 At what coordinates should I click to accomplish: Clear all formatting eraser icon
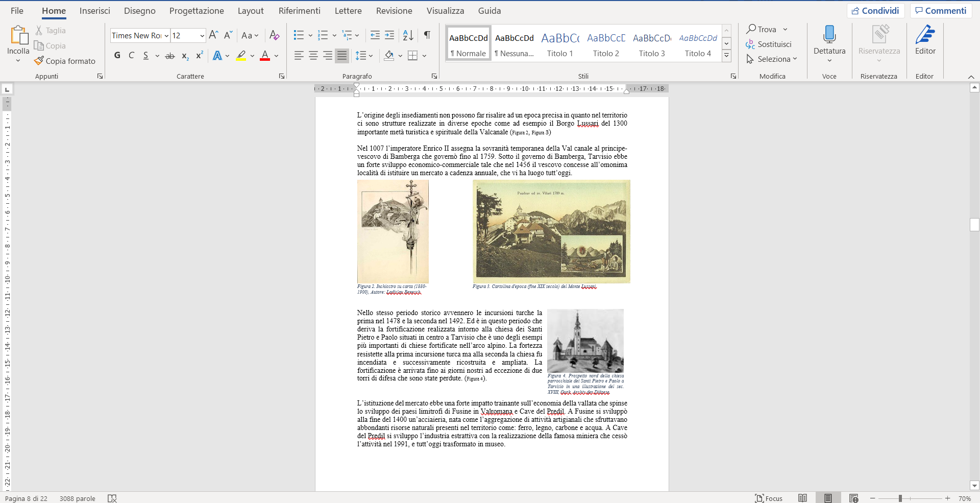274,35
